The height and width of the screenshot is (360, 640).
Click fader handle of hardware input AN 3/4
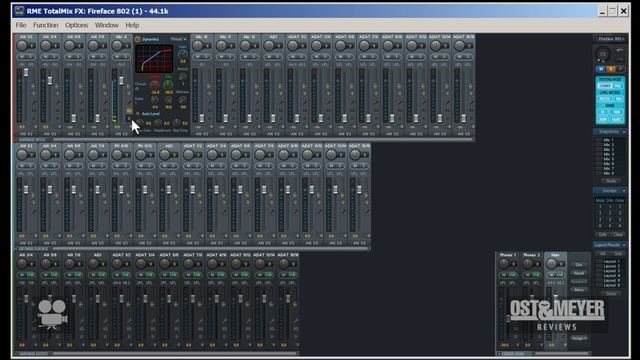(50, 80)
